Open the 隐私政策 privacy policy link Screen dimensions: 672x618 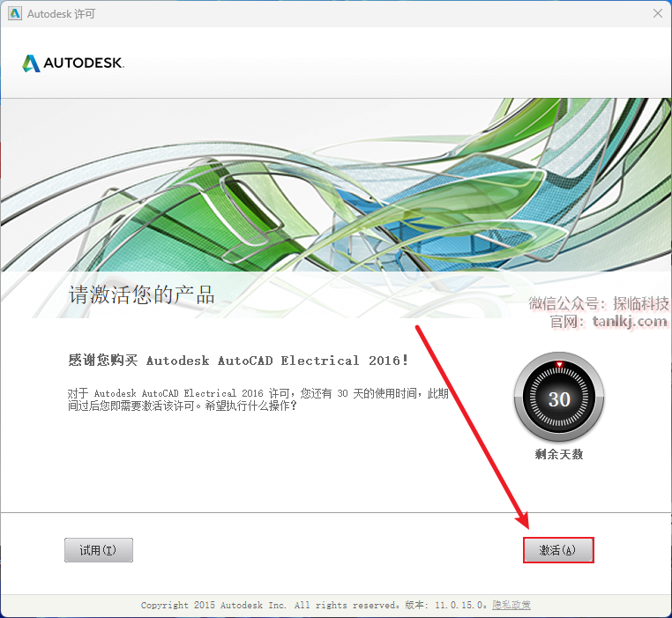click(511, 605)
